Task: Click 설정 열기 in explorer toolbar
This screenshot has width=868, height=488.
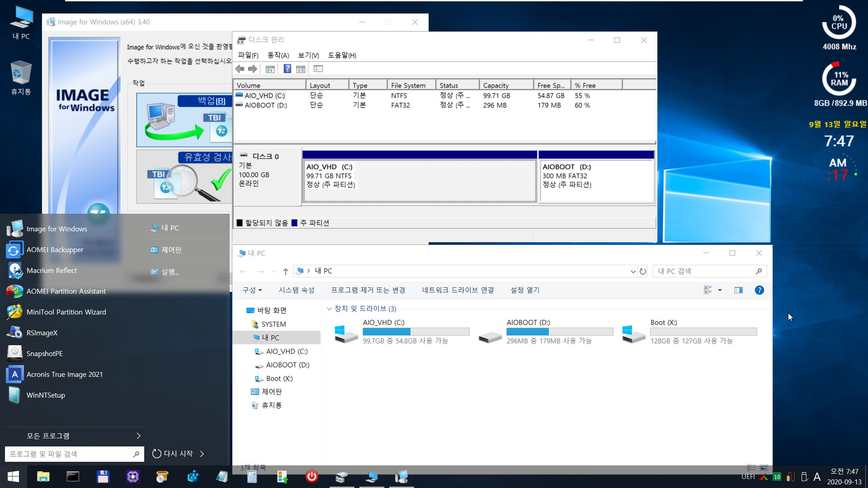Action: [525, 290]
